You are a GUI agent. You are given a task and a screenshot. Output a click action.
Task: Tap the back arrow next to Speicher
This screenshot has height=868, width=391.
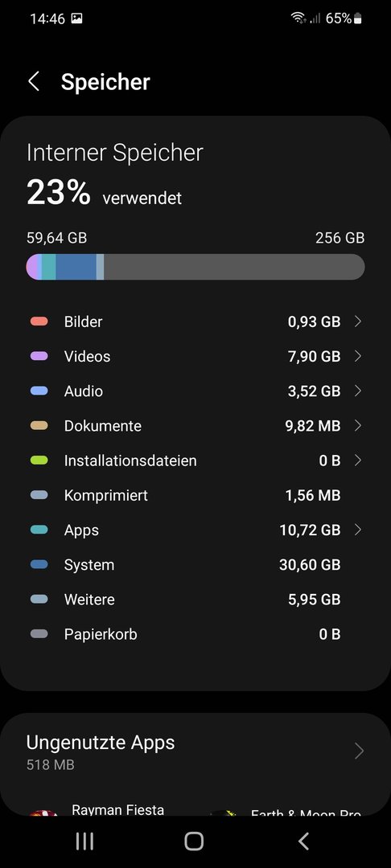[x=34, y=81]
